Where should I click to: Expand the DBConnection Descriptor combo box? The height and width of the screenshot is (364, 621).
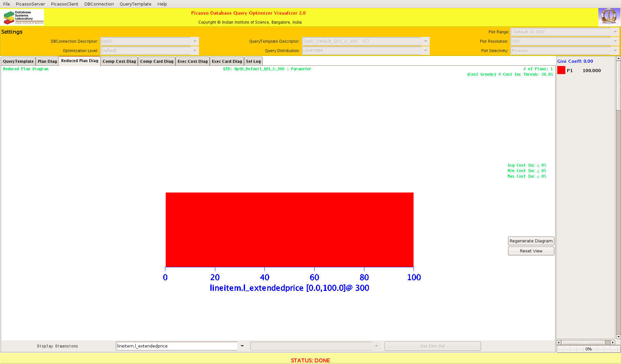pos(195,41)
